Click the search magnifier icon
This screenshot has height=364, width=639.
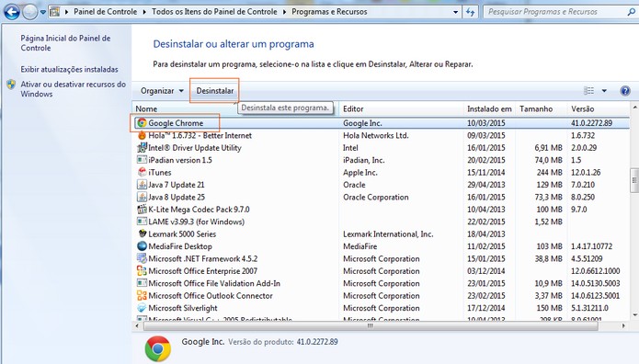632,12
